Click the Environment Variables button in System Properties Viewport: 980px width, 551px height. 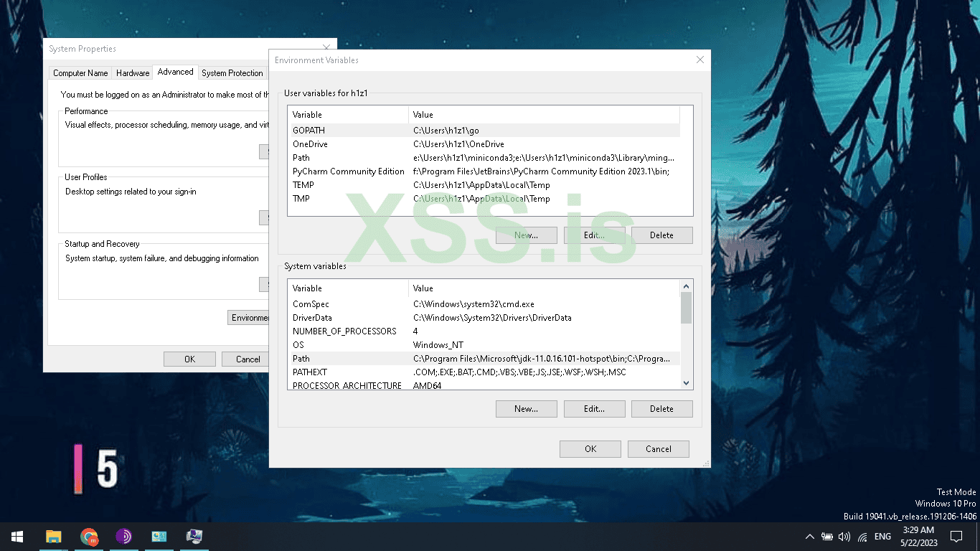[x=248, y=318]
